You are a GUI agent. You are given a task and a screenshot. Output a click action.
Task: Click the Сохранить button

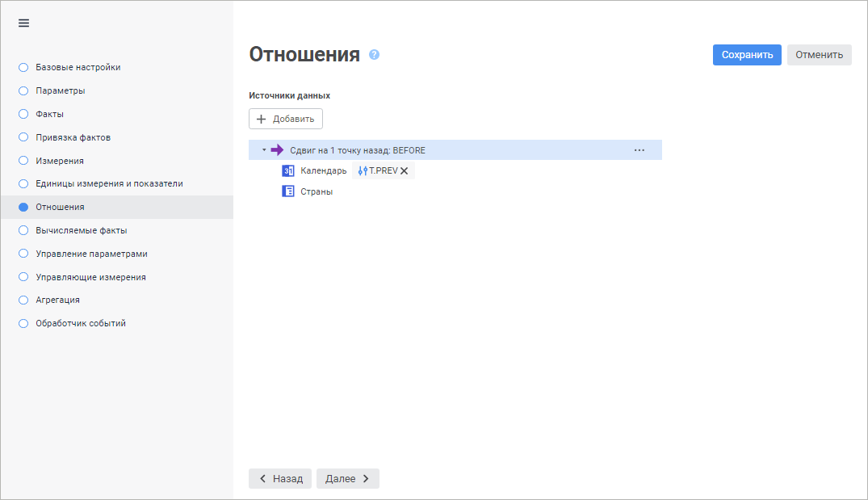747,55
